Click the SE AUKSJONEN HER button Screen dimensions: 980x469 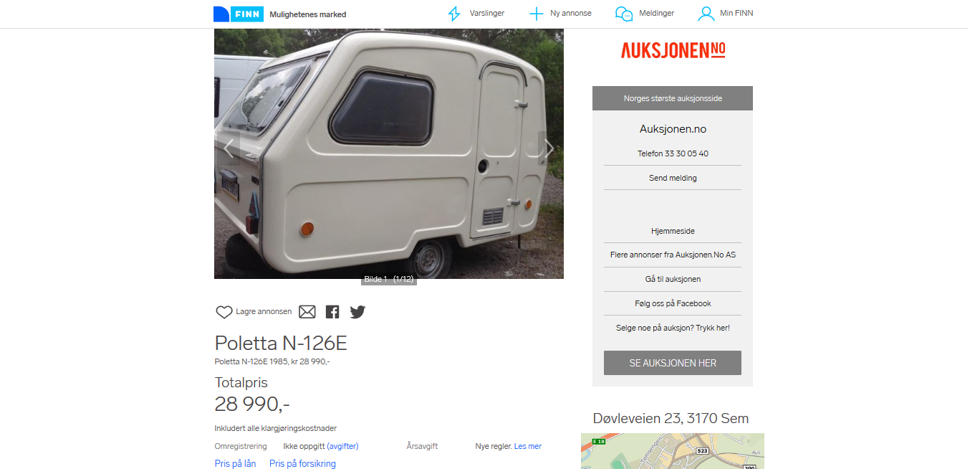(x=673, y=363)
